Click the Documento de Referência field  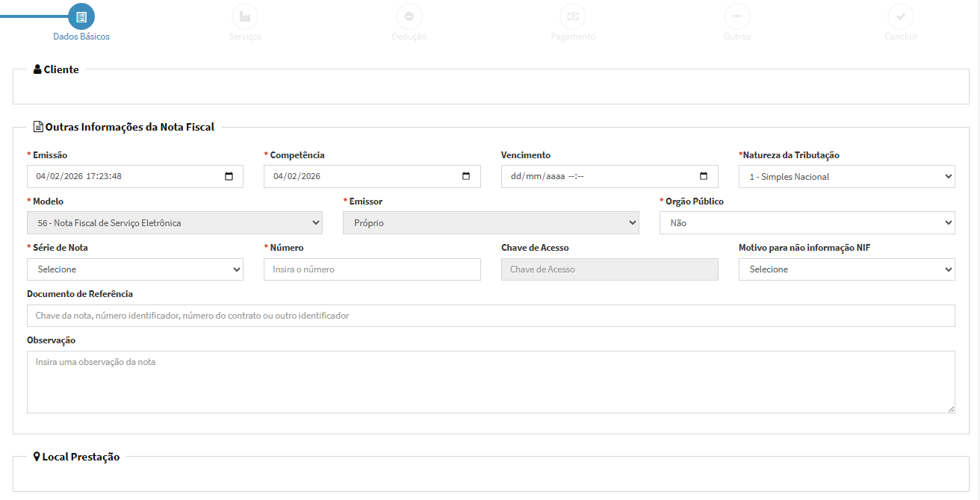pyautogui.click(x=491, y=316)
